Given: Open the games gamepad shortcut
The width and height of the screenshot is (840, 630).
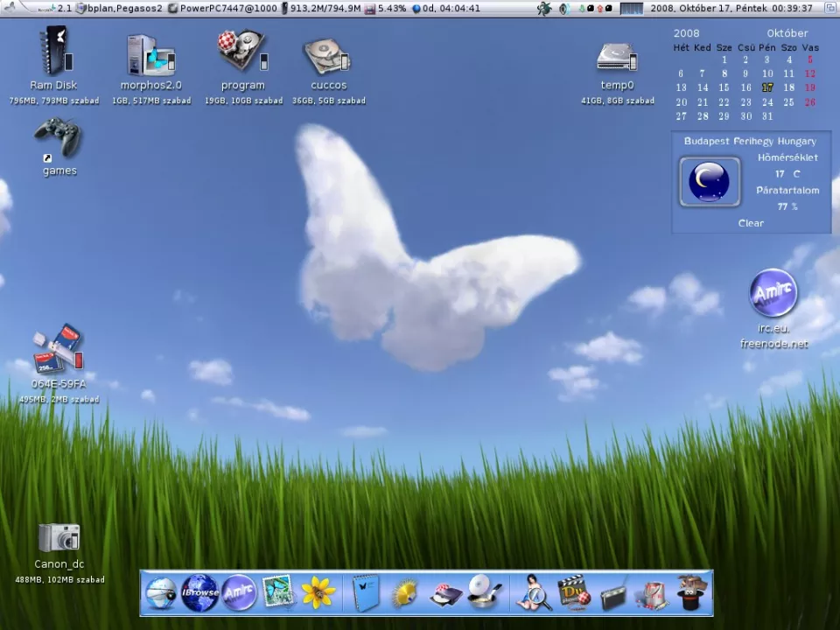Looking at the screenshot, I should (59, 138).
